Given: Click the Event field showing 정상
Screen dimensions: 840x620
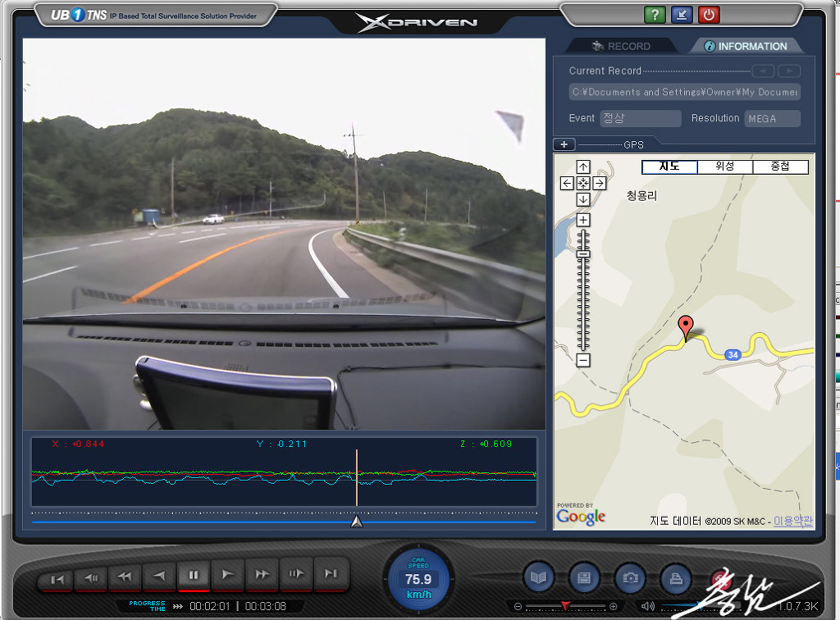Looking at the screenshot, I should (641, 118).
